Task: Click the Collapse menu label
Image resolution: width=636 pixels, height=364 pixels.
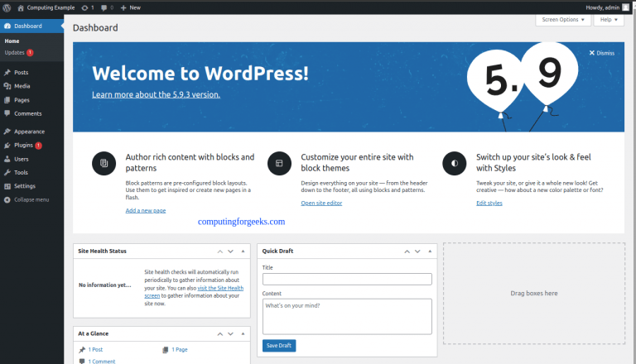Action: [31, 199]
